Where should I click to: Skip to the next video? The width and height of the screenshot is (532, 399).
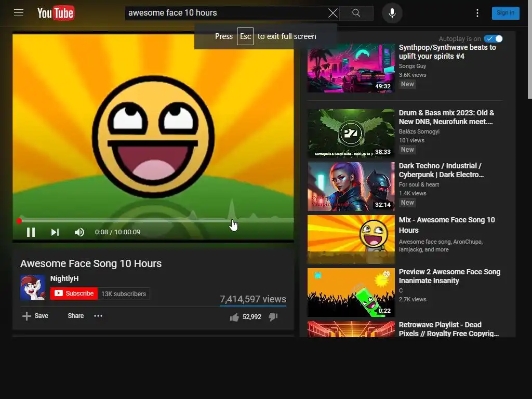point(55,232)
